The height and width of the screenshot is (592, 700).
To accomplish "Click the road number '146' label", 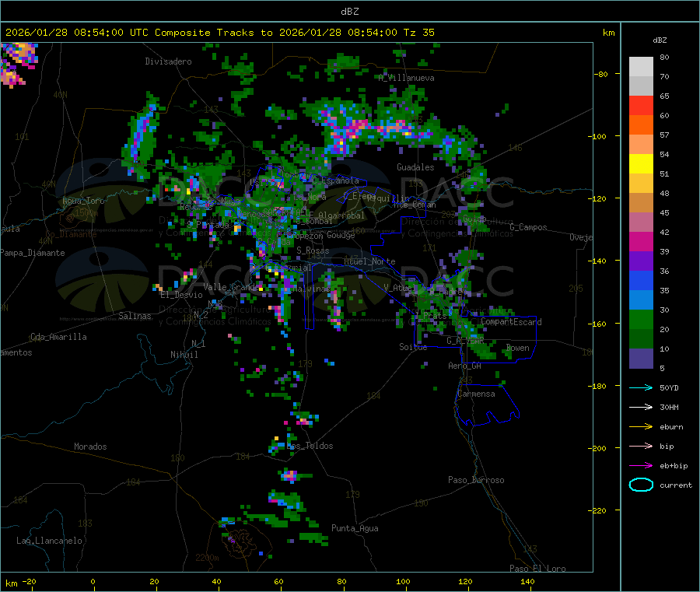I will (515, 147).
